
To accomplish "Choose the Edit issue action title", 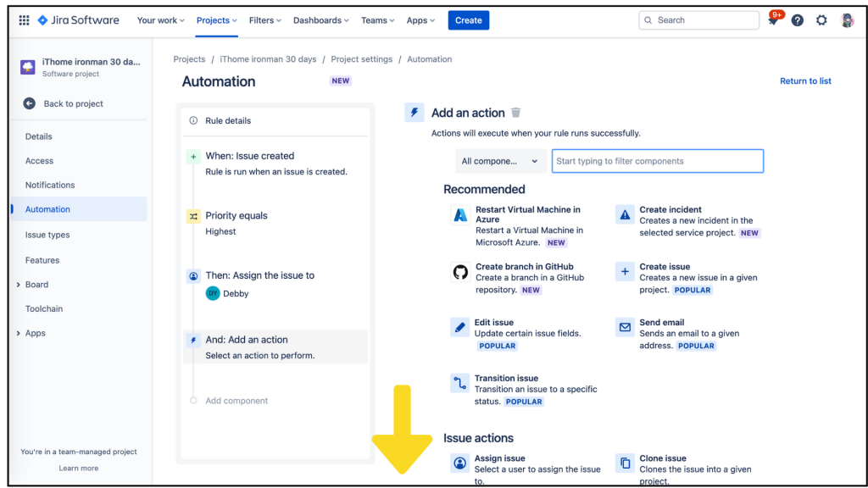I will tap(494, 322).
